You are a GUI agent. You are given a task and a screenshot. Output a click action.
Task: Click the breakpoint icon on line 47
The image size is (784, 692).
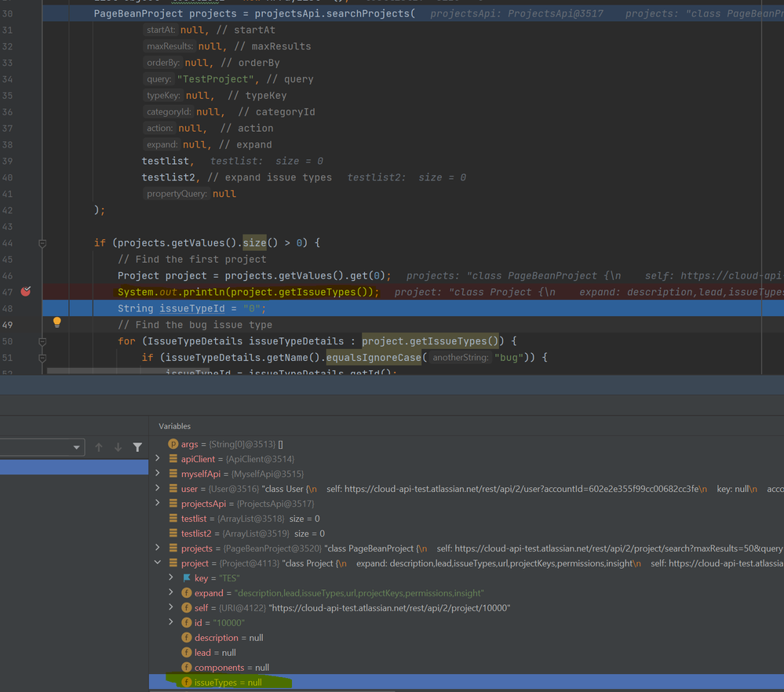point(25,291)
